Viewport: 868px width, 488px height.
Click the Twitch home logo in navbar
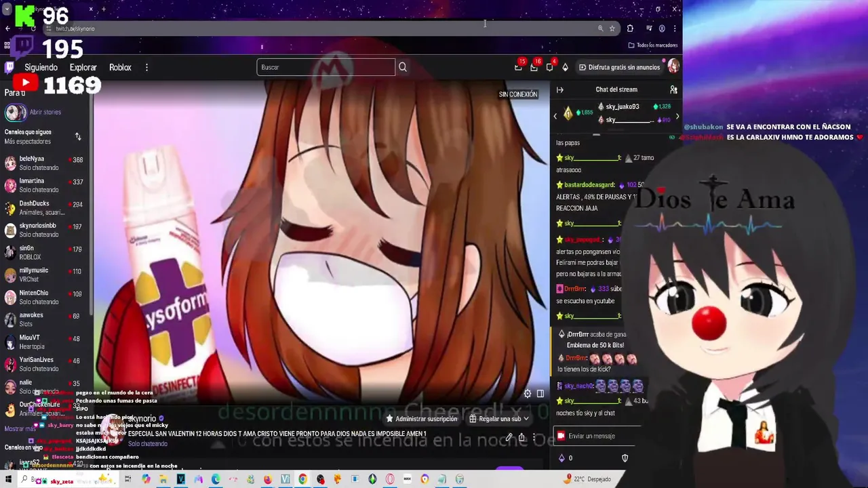(x=9, y=67)
